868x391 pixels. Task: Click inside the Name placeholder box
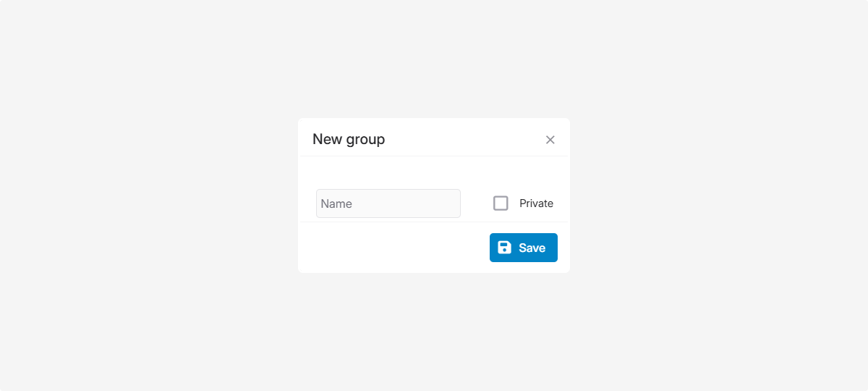pos(388,203)
